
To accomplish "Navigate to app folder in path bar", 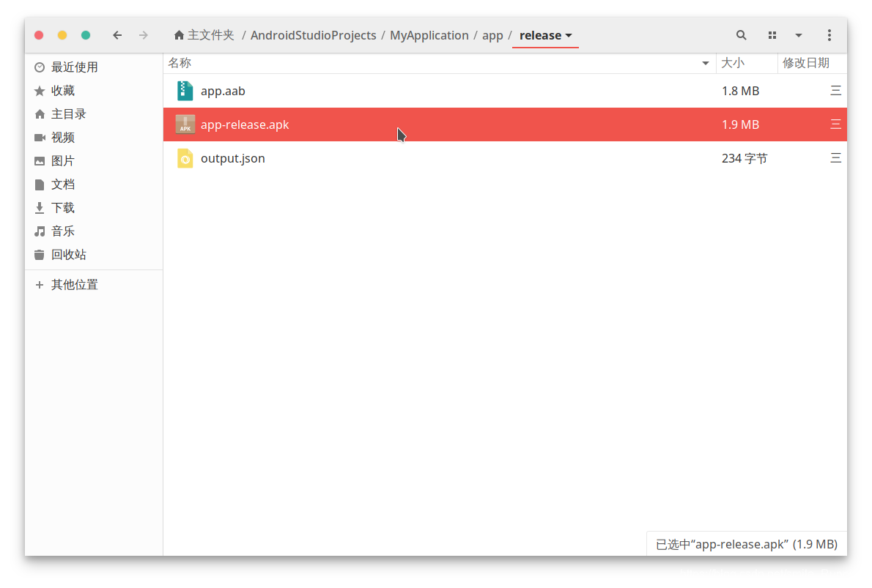I will pyautogui.click(x=492, y=36).
